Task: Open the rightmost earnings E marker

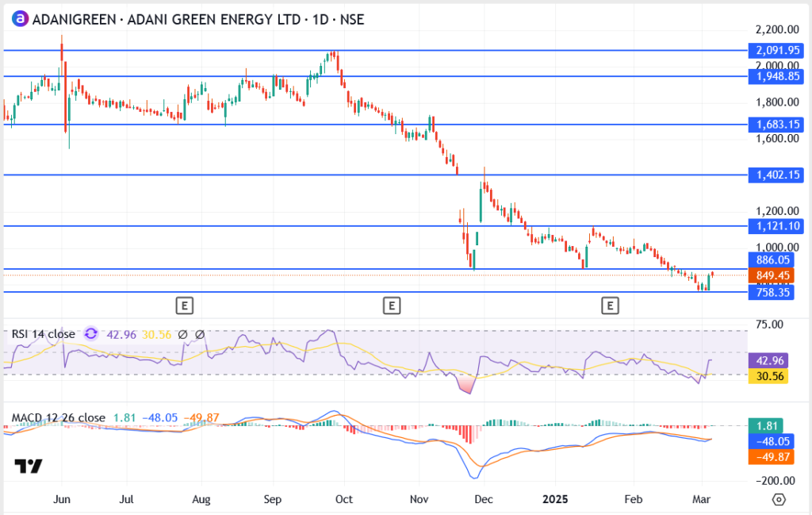Action: [609, 304]
